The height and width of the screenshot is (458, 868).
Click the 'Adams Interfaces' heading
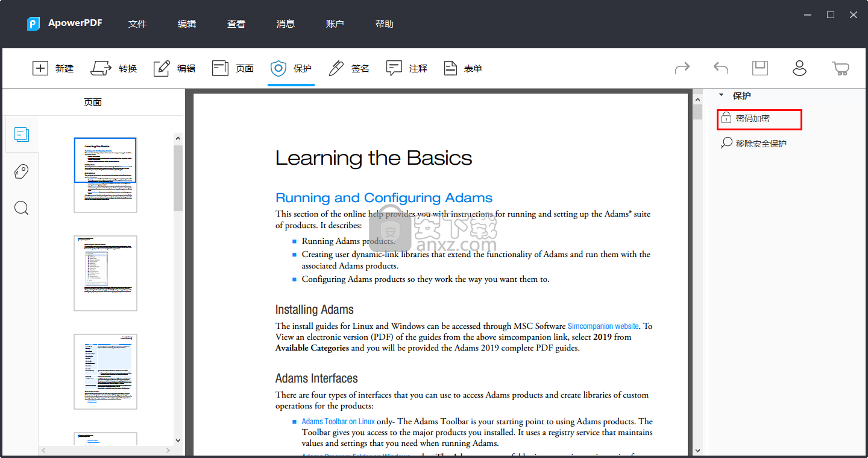point(316,378)
